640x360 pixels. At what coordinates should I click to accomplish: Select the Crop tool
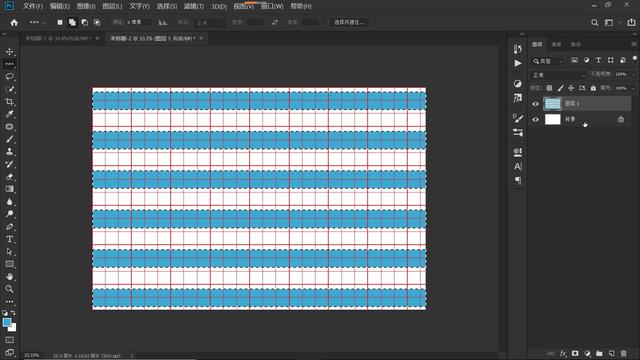tap(9, 102)
